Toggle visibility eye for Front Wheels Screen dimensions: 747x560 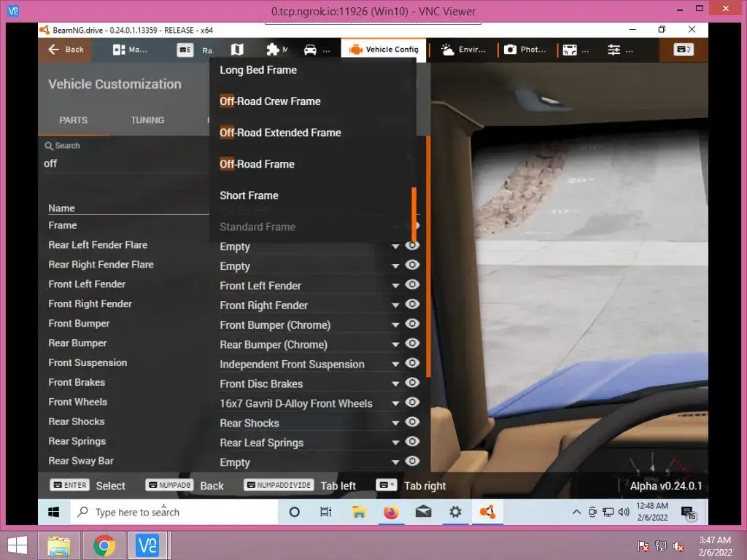(412, 402)
